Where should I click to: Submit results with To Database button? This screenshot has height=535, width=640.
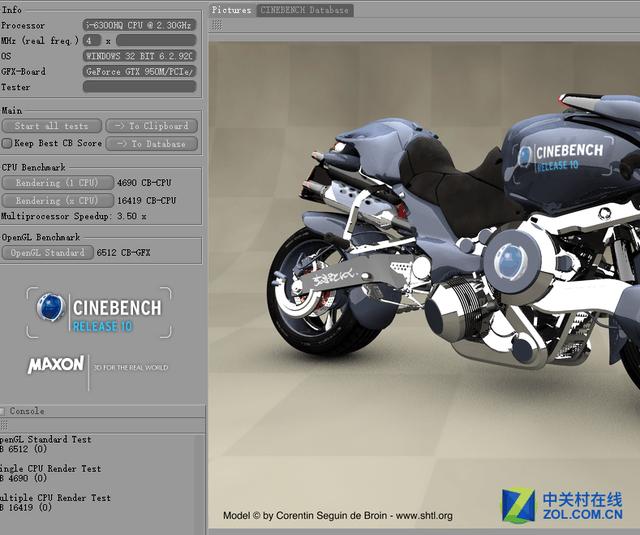pyautogui.click(x=152, y=144)
